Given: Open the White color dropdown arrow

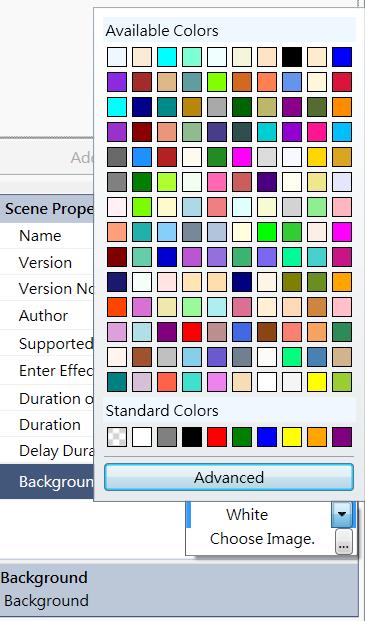Looking at the screenshot, I should [342, 514].
